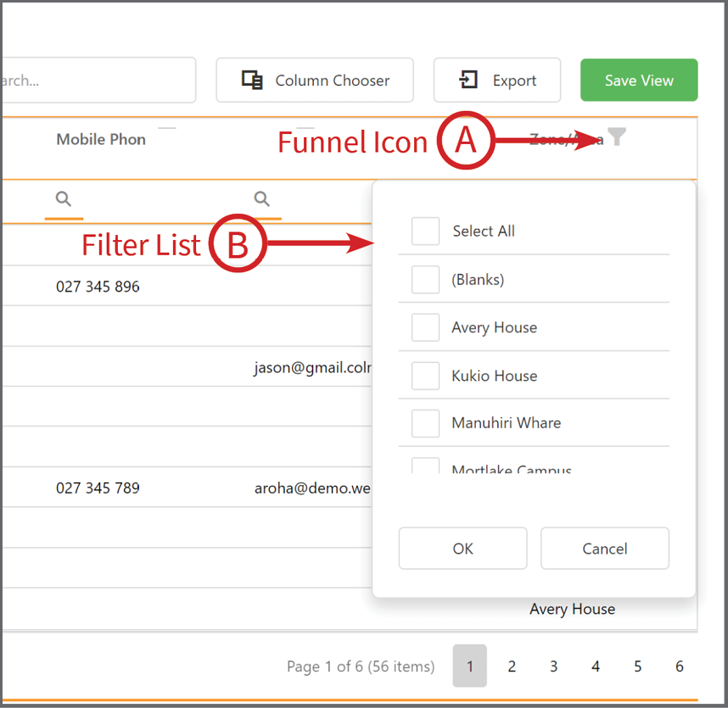Tick the Kukio House checkbox
Viewport: 728px width, 708px height.
pyautogui.click(x=425, y=376)
